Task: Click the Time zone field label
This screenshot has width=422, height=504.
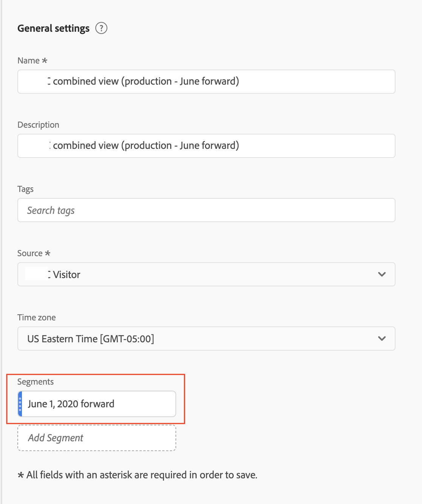Action: 36,317
